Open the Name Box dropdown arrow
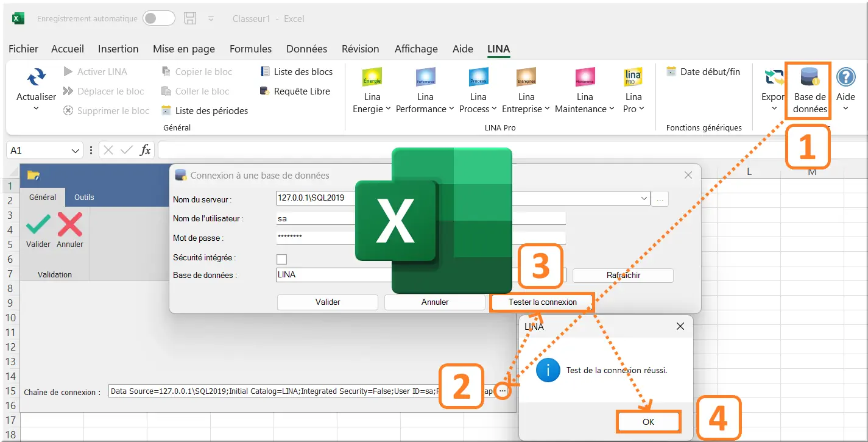Screen dimensions: 868x442 click(x=76, y=150)
